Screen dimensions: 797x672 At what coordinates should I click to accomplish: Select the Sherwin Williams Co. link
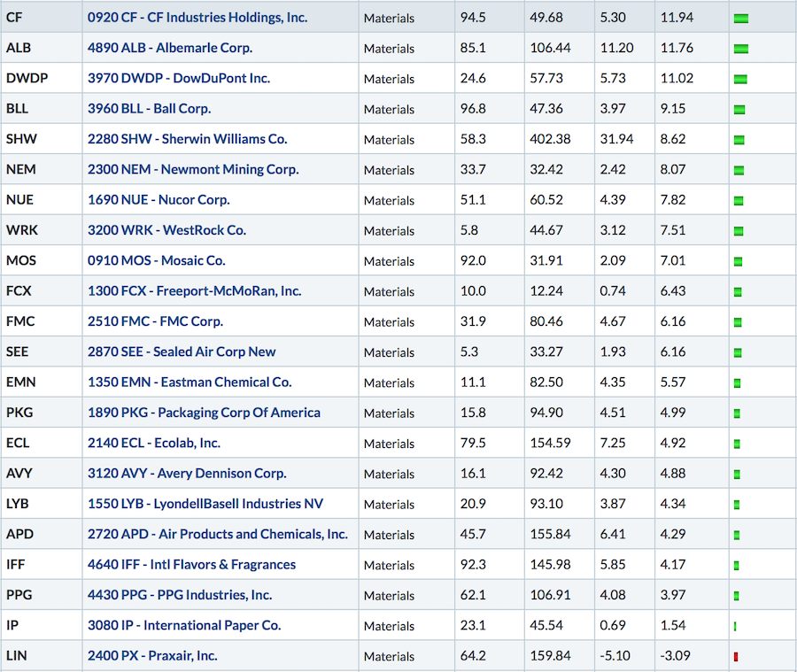pyautogui.click(x=187, y=139)
